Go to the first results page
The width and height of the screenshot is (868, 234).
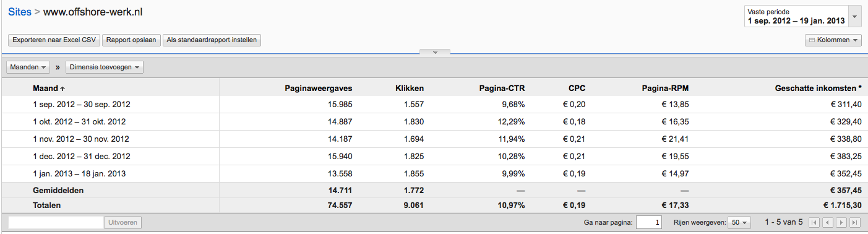tap(815, 222)
